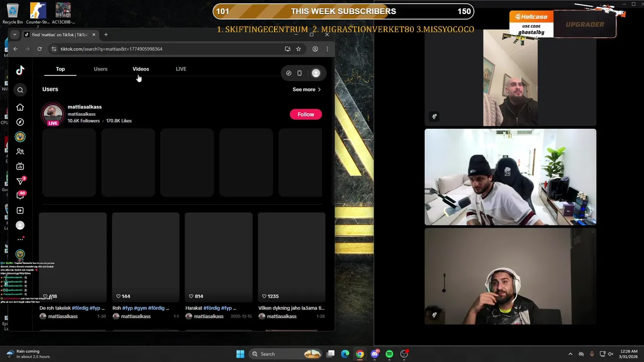Open More options three-dot icon in sidebar

point(20,239)
